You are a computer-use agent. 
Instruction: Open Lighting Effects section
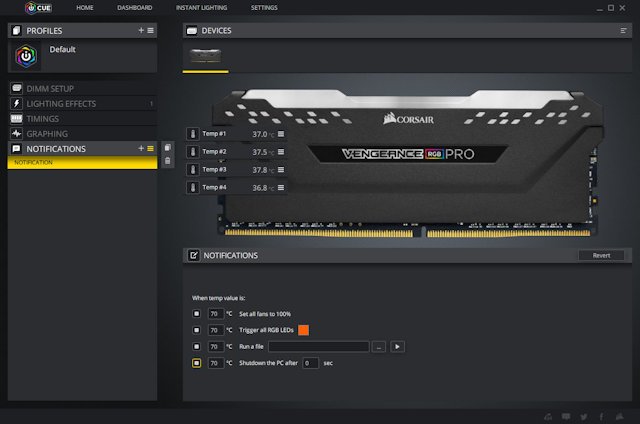[82, 104]
